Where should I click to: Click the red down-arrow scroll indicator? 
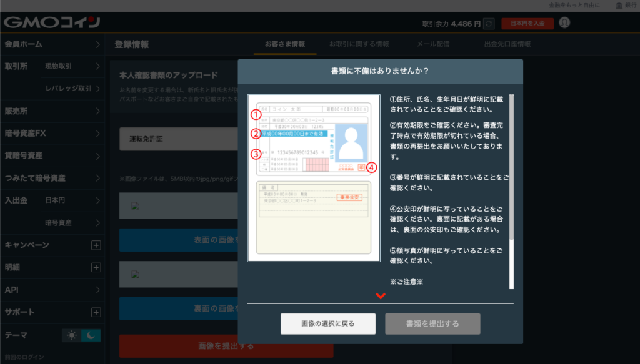point(381,295)
